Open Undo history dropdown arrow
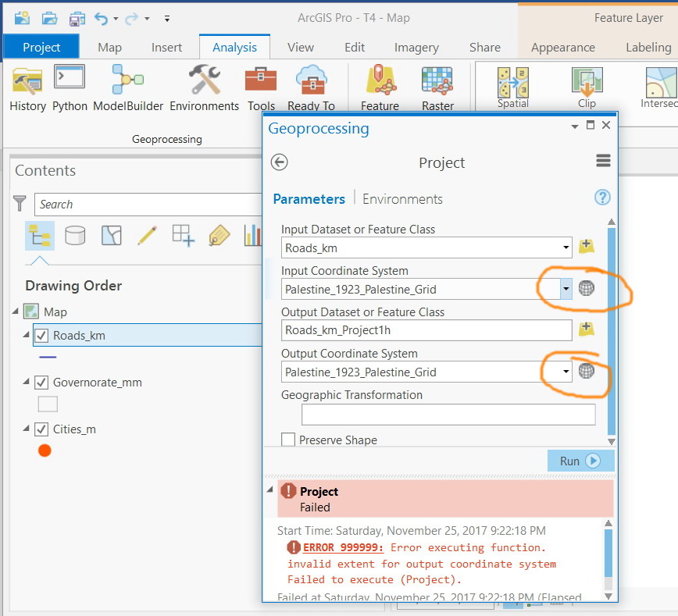The image size is (678, 616). (x=116, y=19)
